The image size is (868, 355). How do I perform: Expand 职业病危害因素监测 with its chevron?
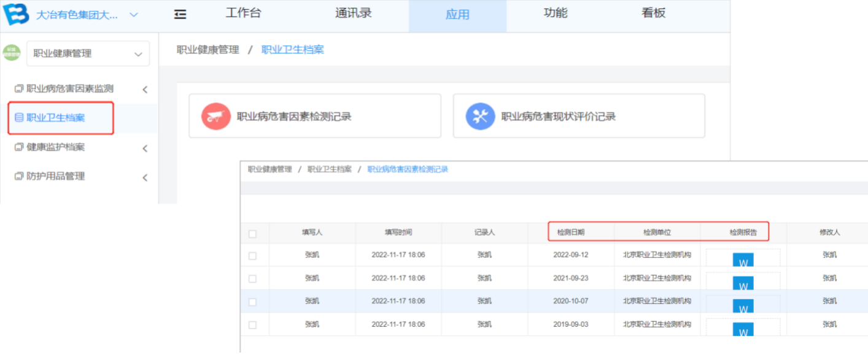(145, 90)
